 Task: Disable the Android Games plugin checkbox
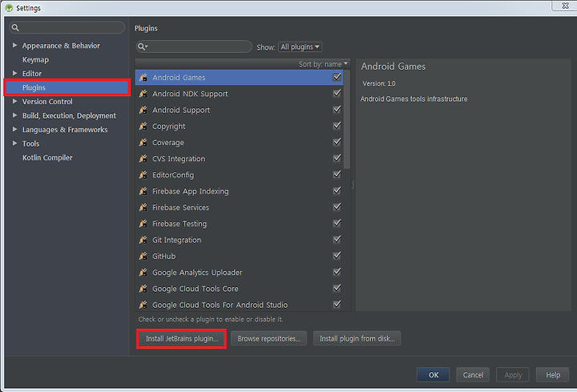pyautogui.click(x=337, y=77)
